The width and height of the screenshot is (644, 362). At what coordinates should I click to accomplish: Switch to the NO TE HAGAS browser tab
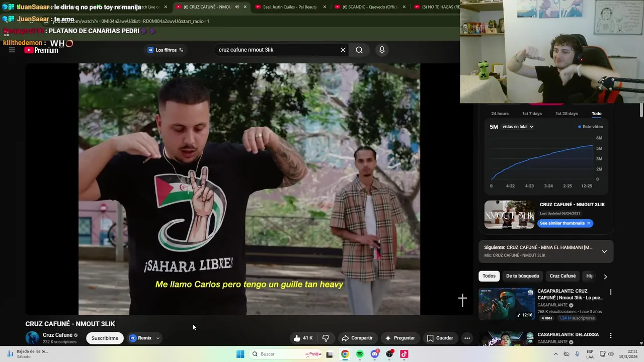[x=438, y=7]
